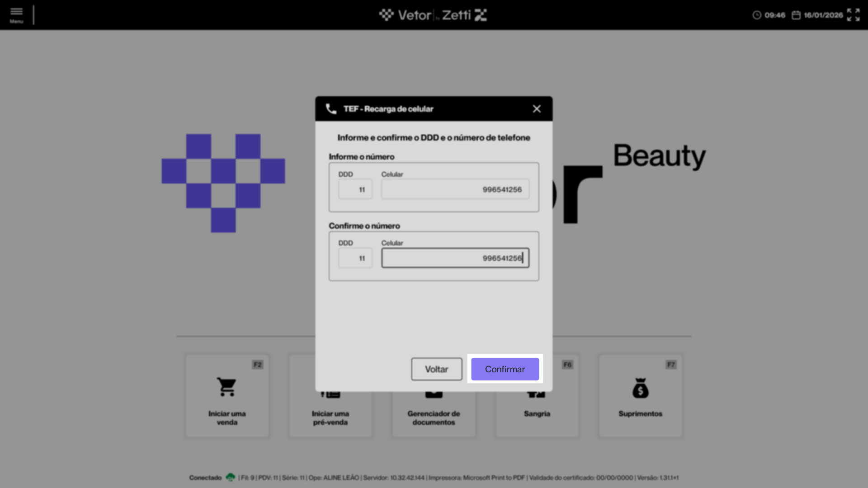
Task: Click the calendar date icon
Action: coord(796,15)
